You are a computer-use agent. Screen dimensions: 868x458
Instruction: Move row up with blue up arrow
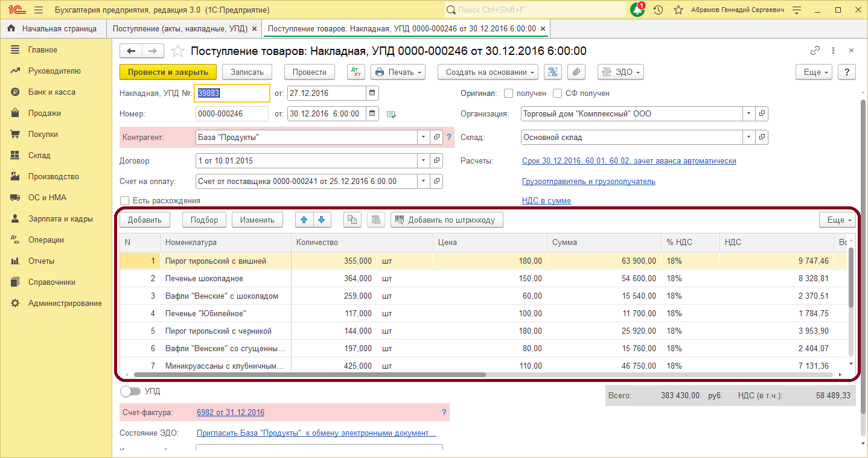304,220
